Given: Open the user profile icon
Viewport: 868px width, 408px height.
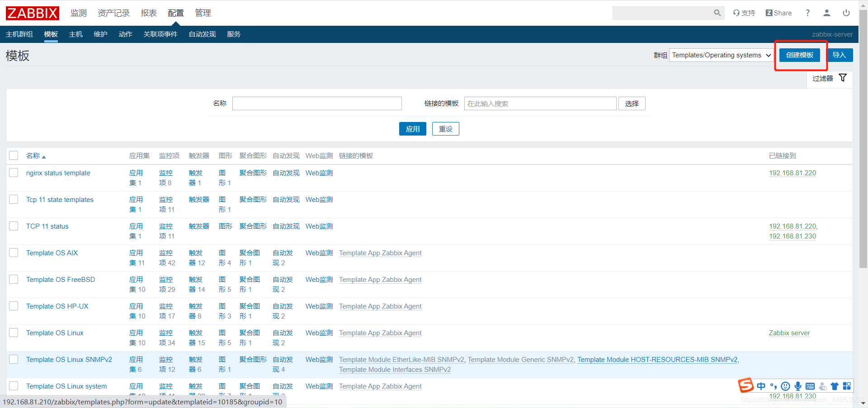Looking at the screenshot, I should pos(827,13).
